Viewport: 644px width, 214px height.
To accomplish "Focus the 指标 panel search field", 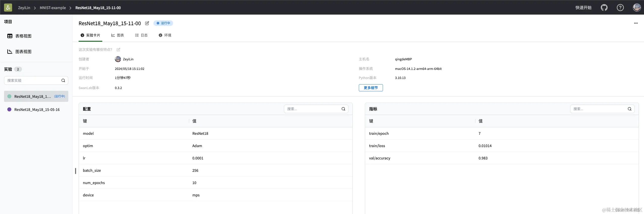I will [x=602, y=109].
